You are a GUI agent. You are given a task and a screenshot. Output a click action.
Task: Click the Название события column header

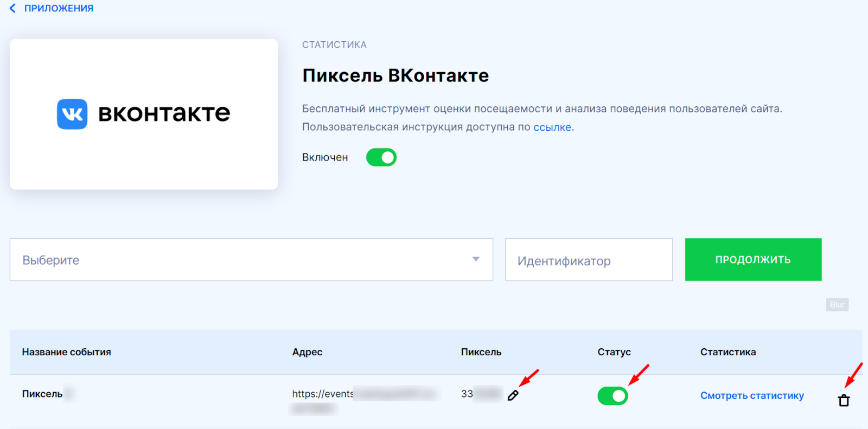tap(67, 352)
